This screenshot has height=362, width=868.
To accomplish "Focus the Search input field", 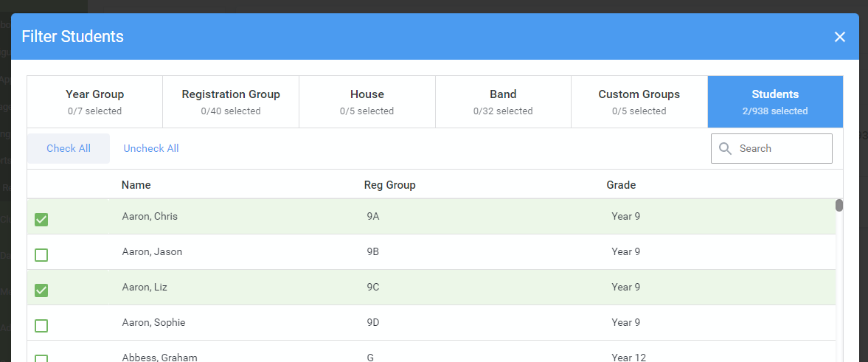I will (x=771, y=148).
